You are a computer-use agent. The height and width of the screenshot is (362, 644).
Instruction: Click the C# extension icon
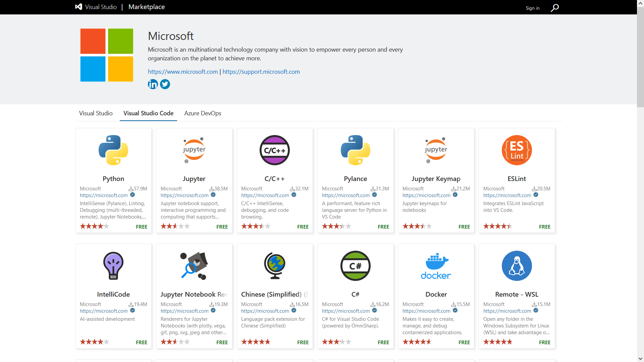coord(355,266)
